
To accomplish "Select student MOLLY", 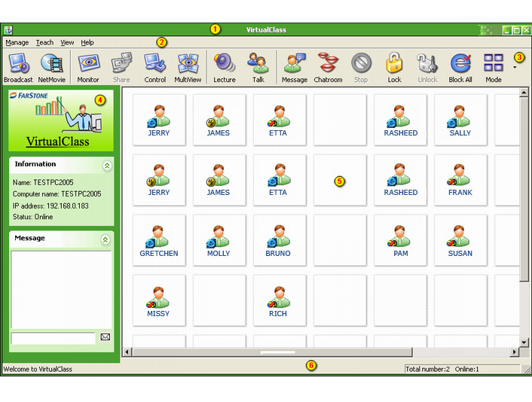I will (x=219, y=240).
